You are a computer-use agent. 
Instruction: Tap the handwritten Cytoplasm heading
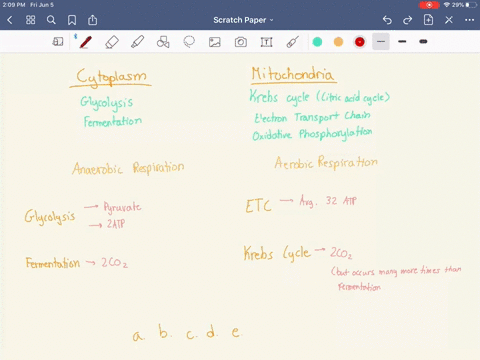pyautogui.click(x=111, y=78)
